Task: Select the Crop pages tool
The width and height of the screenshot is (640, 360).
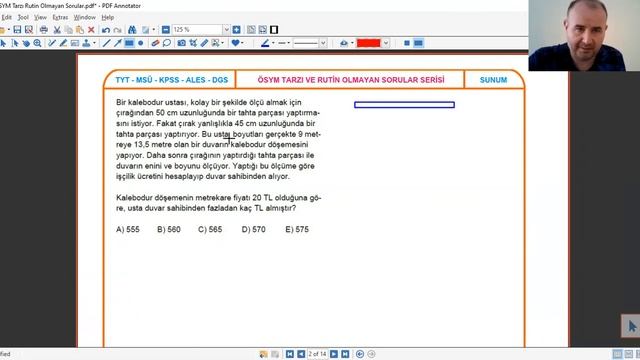Action: click(193, 43)
